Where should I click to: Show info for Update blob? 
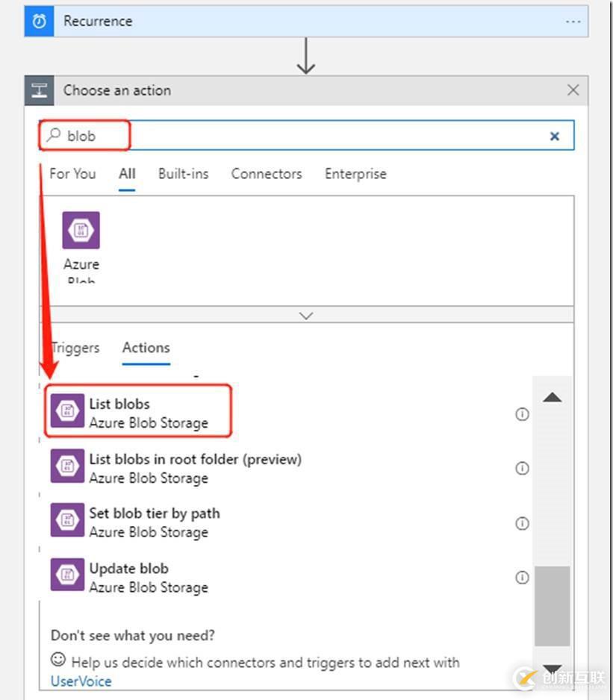pos(522,578)
